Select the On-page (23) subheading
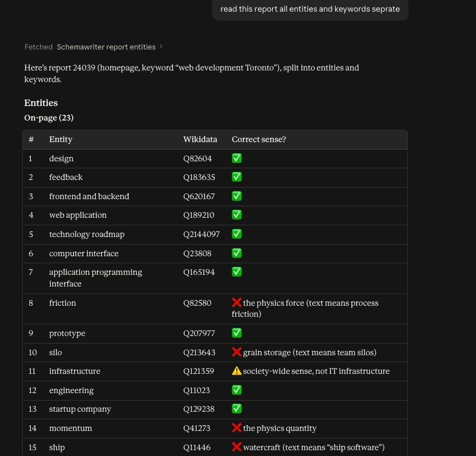Screen dimensions: 476x456 (x=49, y=118)
